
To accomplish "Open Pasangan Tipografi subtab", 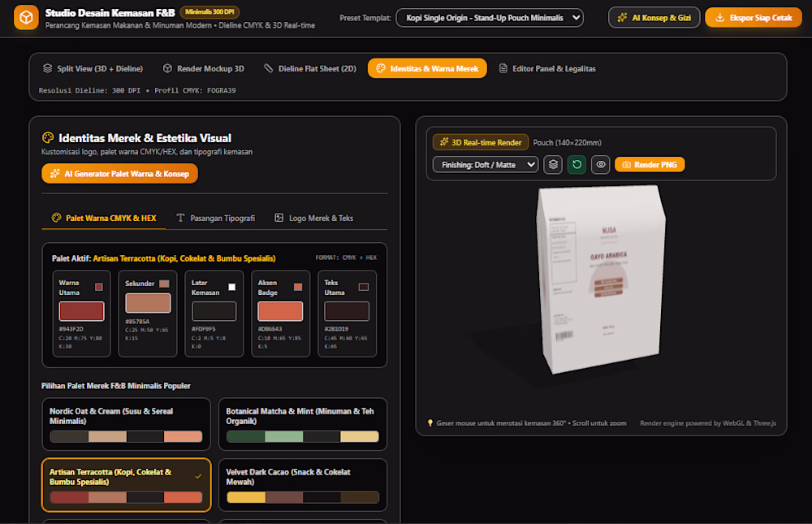I will click(216, 219).
